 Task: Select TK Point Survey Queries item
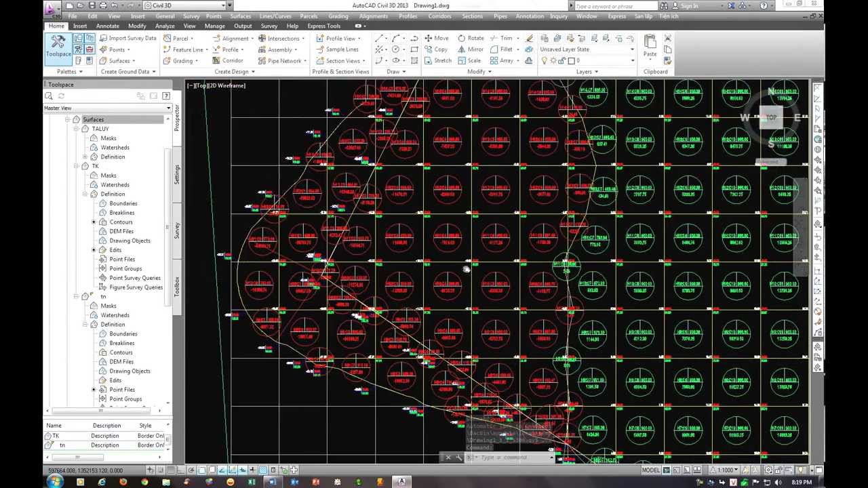135,278
